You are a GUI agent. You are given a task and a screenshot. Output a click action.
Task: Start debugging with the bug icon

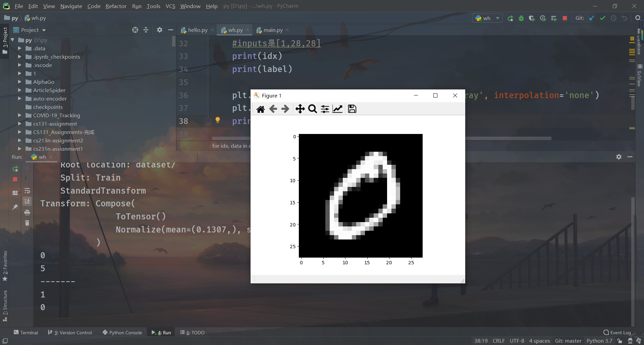pyautogui.click(x=521, y=18)
